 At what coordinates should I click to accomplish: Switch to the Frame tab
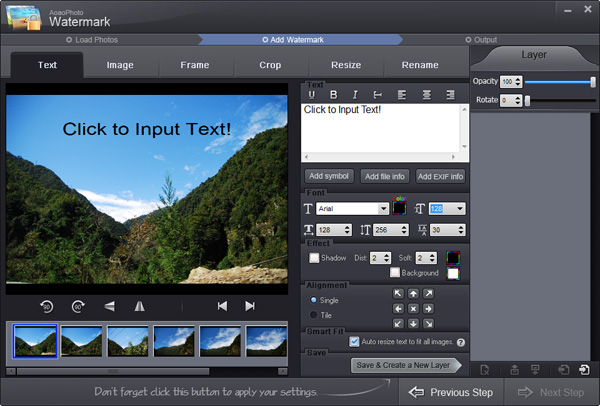195,65
